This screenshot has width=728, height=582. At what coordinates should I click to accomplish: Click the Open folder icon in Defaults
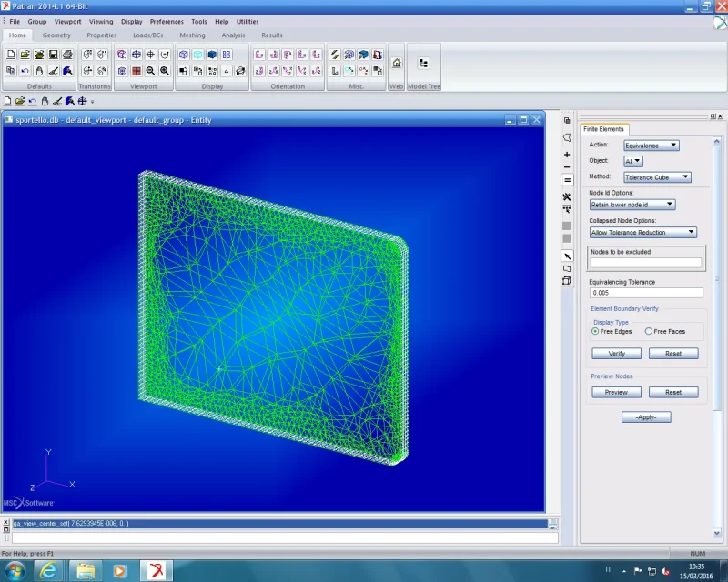click(25, 55)
